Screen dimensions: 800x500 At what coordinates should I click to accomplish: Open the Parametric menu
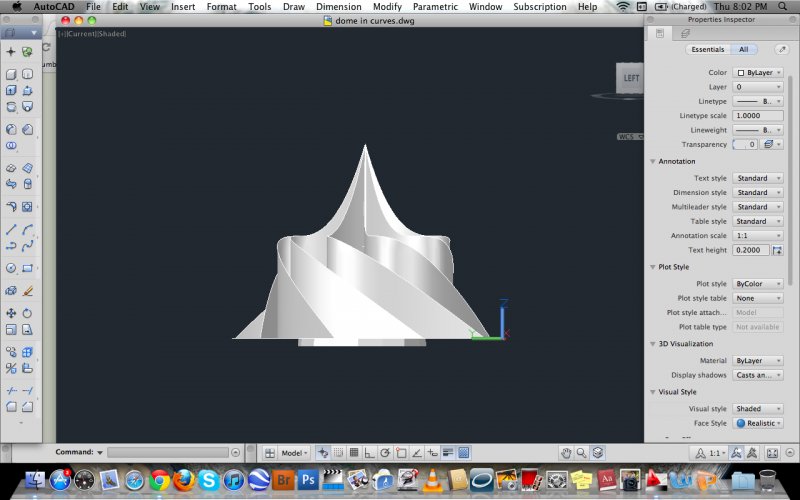(x=435, y=7)
